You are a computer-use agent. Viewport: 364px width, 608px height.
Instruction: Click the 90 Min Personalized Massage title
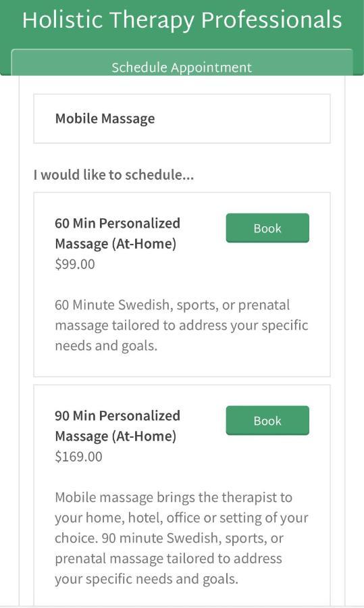click(x=118, y=426)
